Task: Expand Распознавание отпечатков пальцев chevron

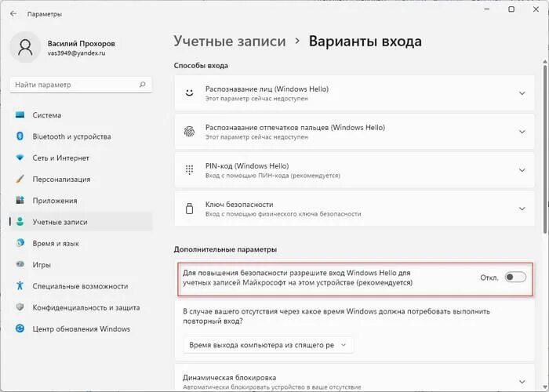Action: 522,132
